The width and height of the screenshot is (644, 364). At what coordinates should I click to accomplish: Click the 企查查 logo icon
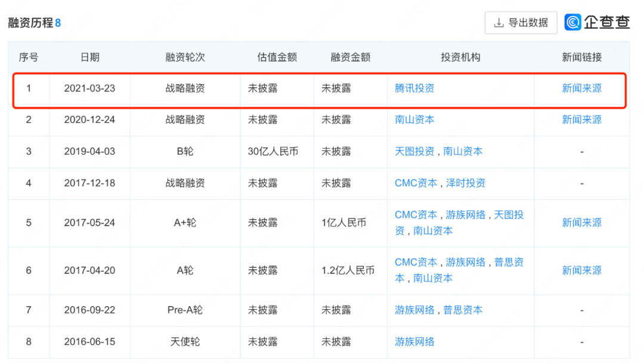572,22
